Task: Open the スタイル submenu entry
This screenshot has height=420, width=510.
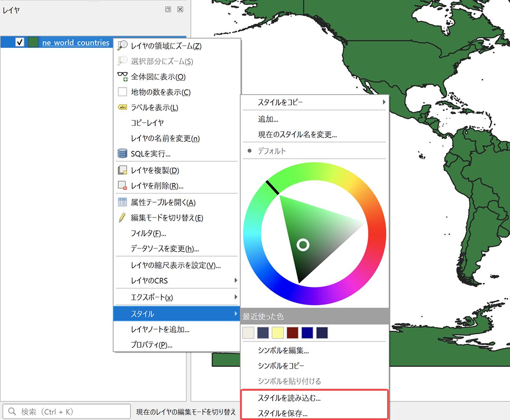Action: pos(177,314)
